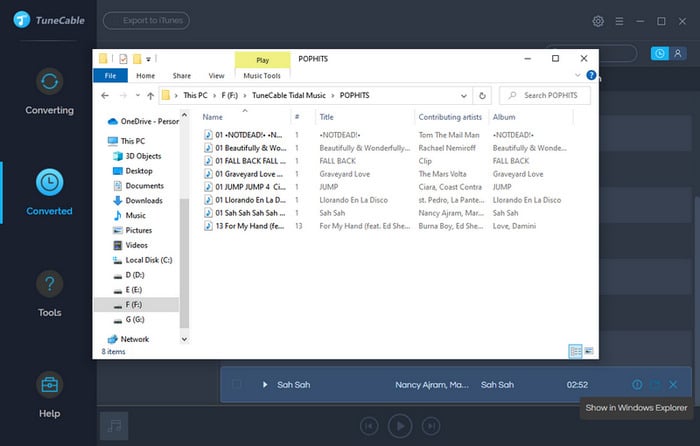
Task: Open the Converted section clock icon
Action: (x=49, y=182)
